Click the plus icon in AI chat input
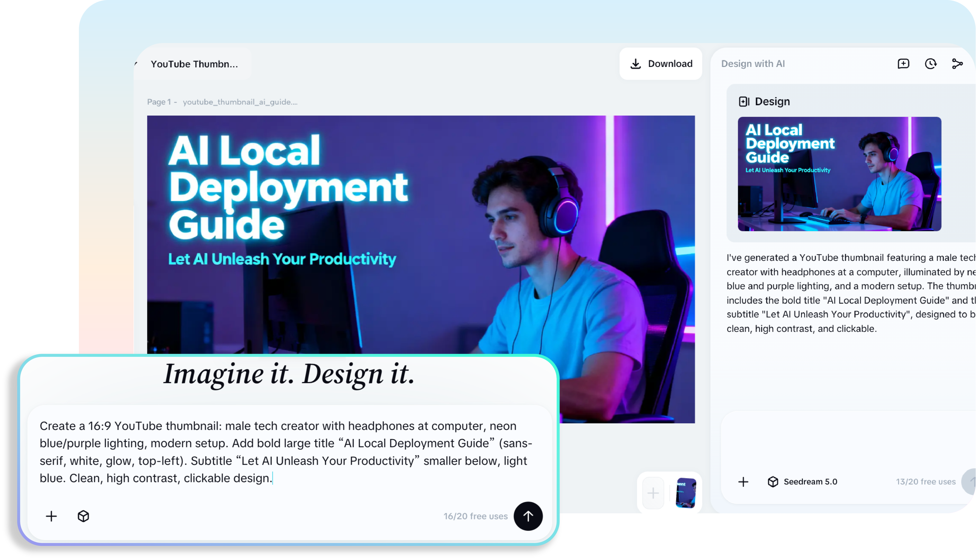 (x=743, y=481)
